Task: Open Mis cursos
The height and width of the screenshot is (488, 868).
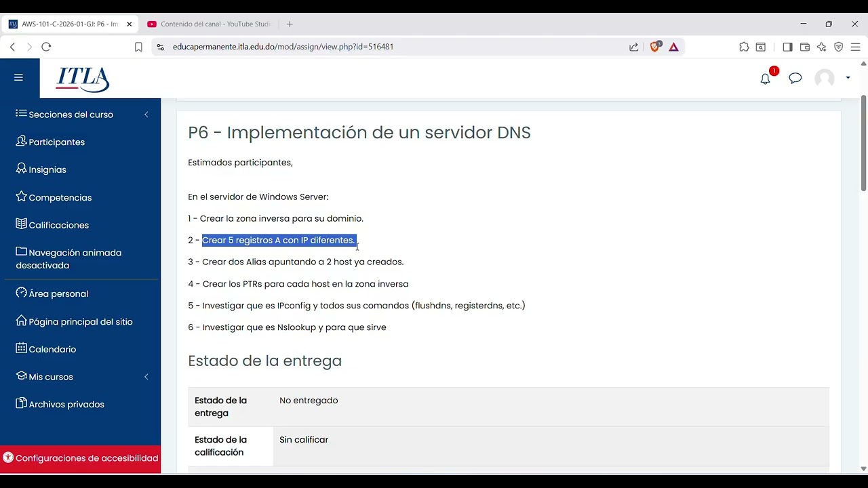Action: [x=44, y=377]
